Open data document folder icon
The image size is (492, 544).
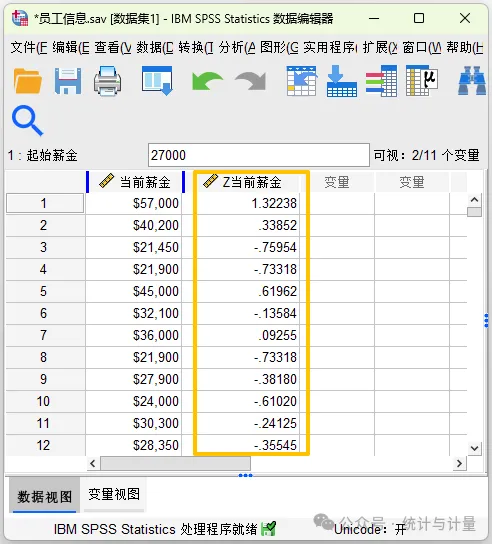(x=28, y=81)
